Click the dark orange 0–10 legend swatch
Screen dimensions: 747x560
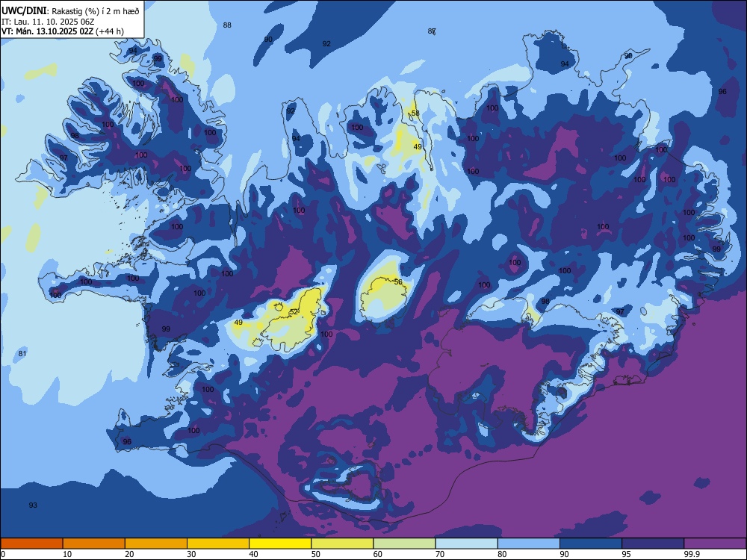coord(31,544)
